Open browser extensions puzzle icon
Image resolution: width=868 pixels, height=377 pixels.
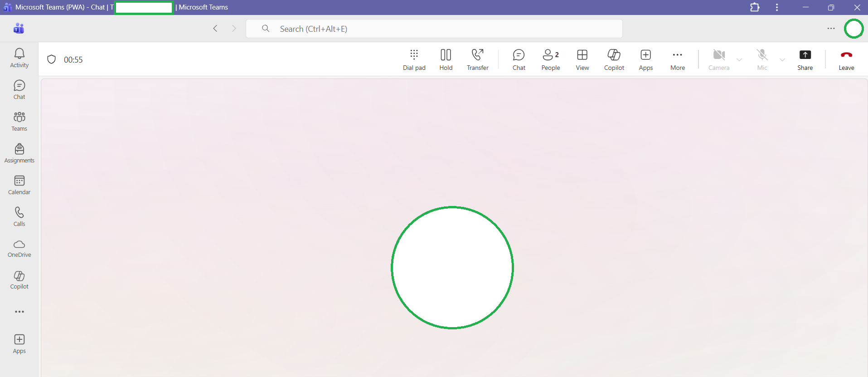tap(755, 7)
